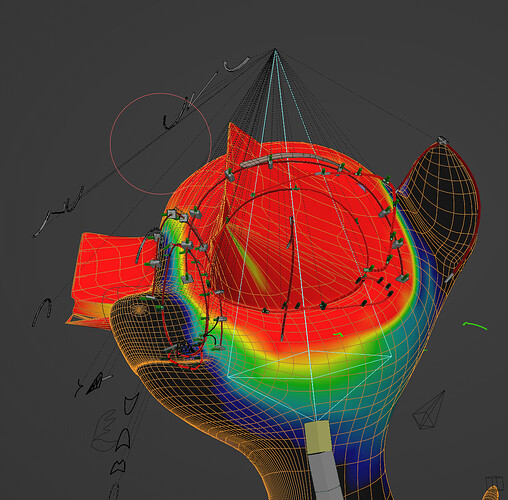Click the arc-shaped bone widget at left edge
Screen dimensions: 508x500
tap(42, 312)
